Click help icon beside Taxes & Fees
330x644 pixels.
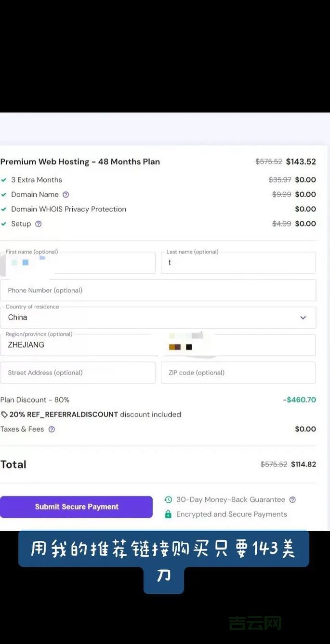(x=52, y=429)
